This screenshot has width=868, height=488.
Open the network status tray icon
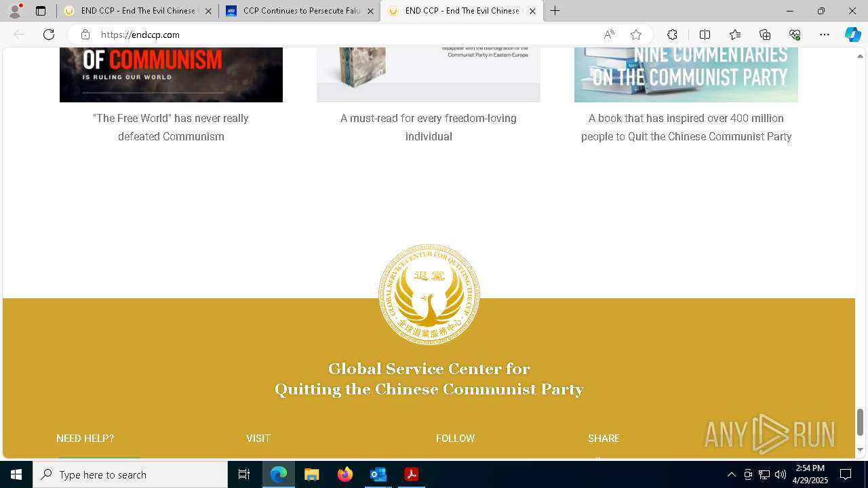[x=764, y=474]
